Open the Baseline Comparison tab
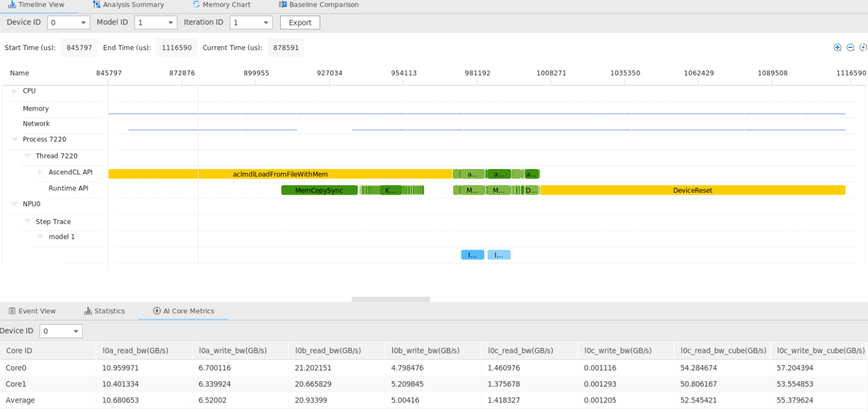868x412 pixels. pyautogui.click(x=319, y=5)
